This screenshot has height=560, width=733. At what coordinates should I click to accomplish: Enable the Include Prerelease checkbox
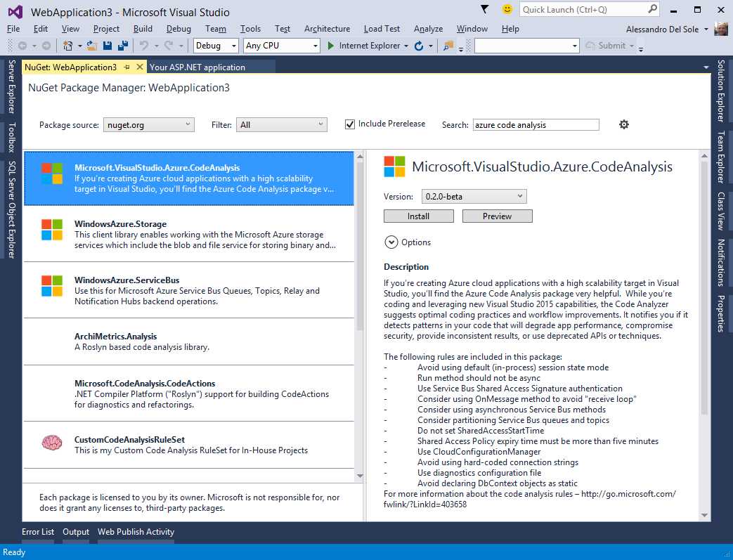click(349, 123)
